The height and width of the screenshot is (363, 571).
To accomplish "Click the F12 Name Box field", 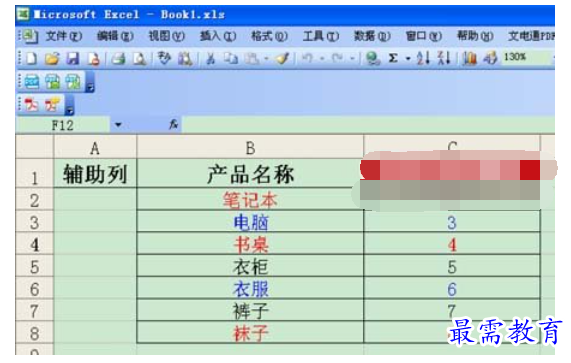I will pyautogui.click(x=63, y=125).
